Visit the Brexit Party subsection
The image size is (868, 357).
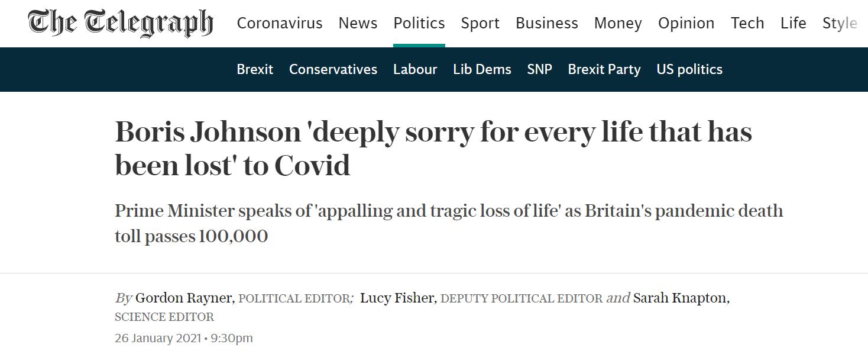(x=604, y=69)
